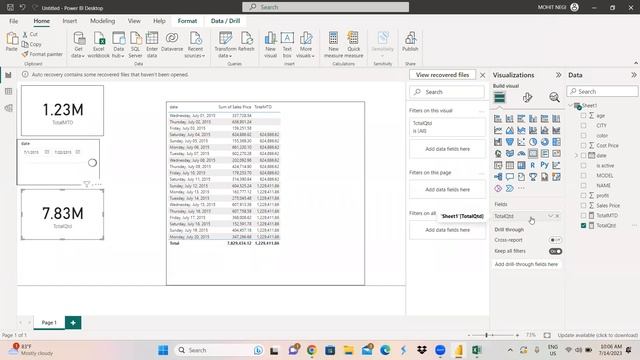
Task: Click View recovered files button
Action: click(x=442, y=75)
